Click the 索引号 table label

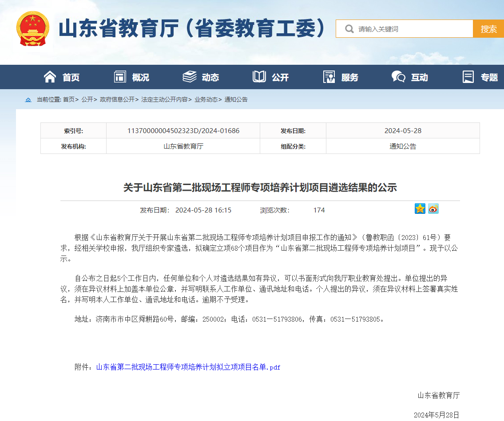(x=73, y=131)
